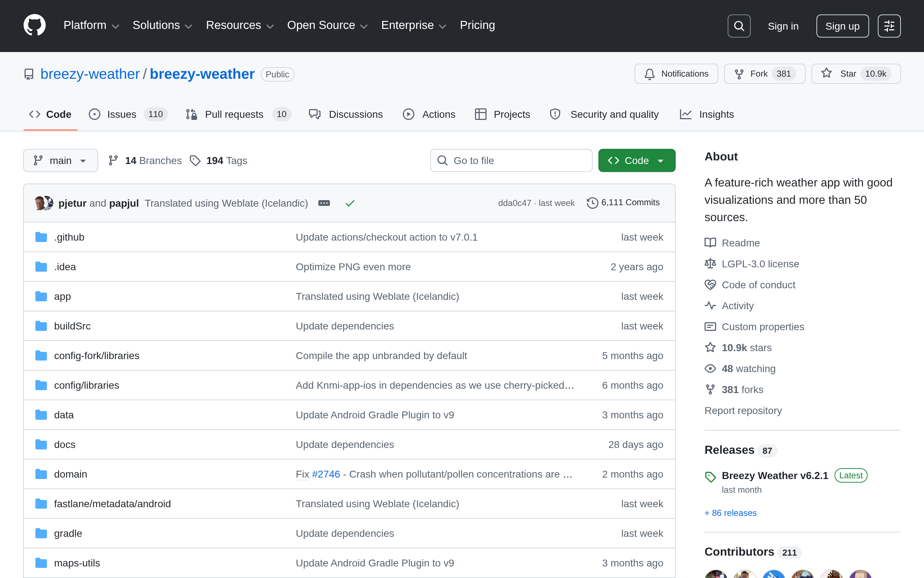Click the data folder icon

click(x=41, y=415)
